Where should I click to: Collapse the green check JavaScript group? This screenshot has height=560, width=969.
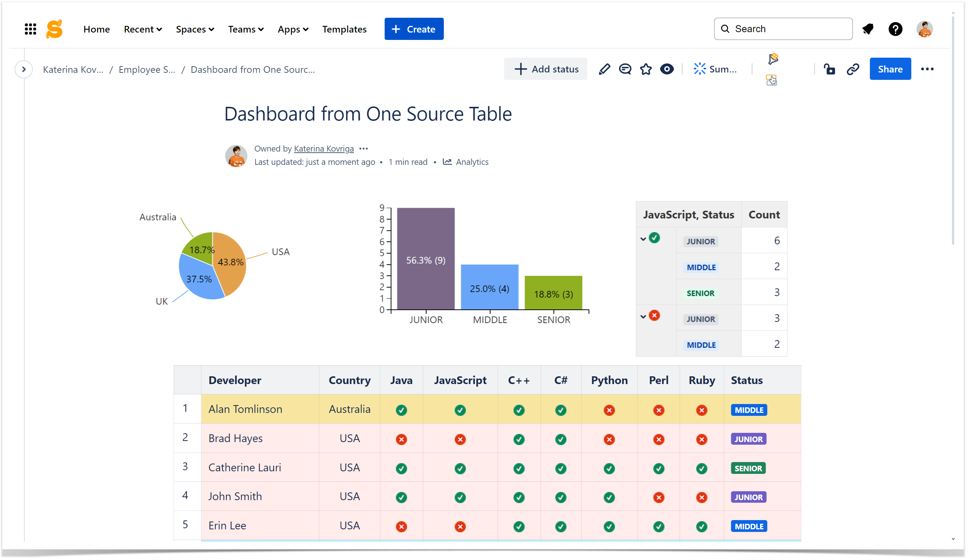point(643,240)
